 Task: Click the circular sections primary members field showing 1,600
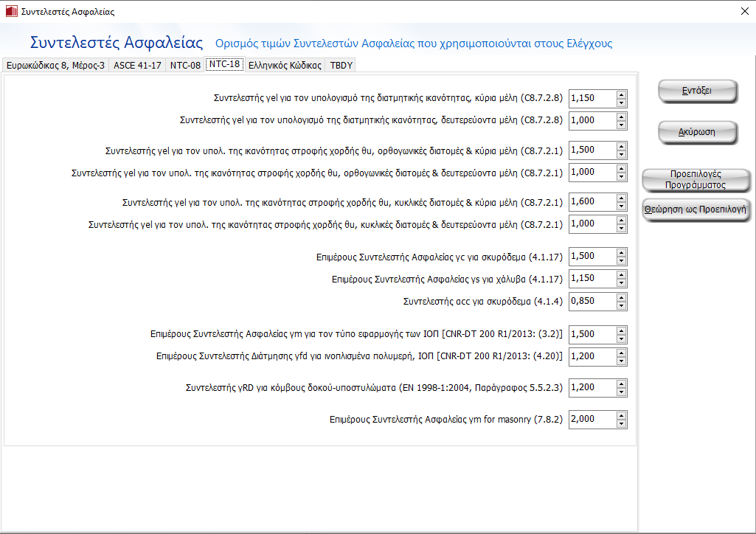click(592, 202)
